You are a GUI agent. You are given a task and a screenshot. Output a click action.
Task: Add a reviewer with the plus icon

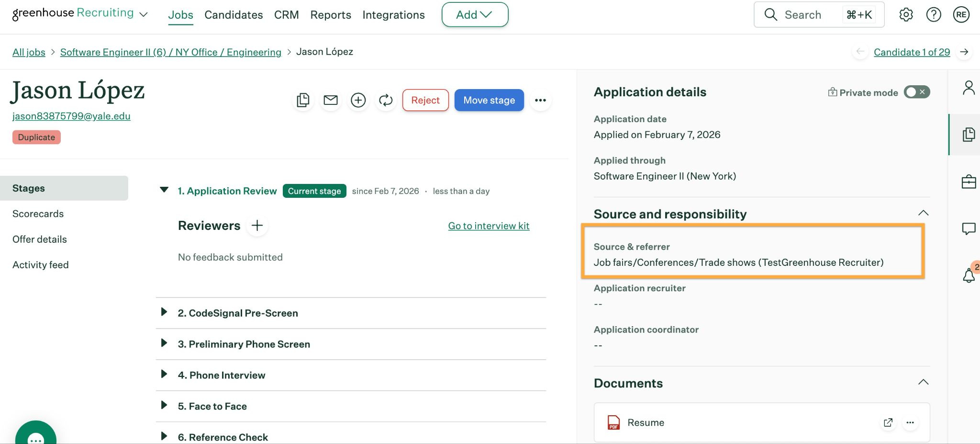tap(257, 226)
